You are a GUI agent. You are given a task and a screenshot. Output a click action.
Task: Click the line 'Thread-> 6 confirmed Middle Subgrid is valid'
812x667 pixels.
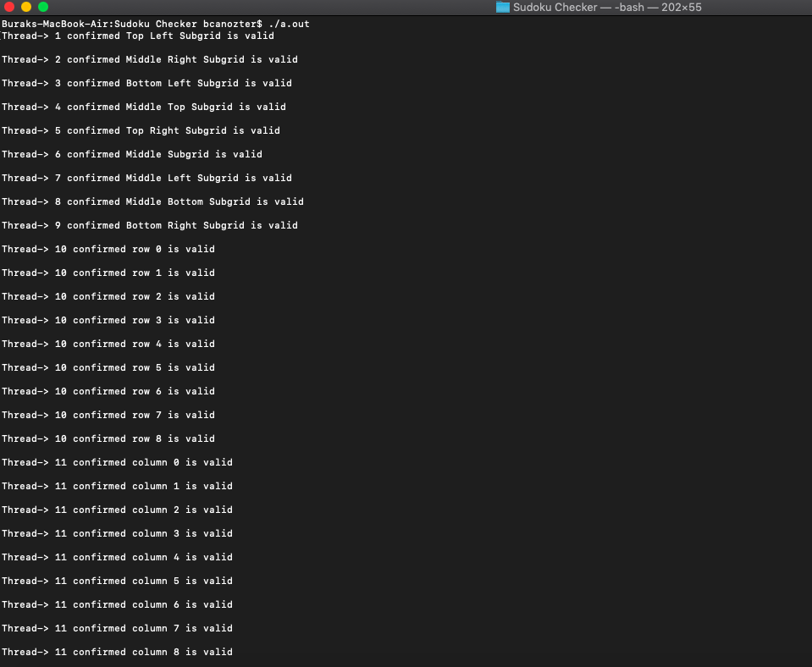coord(132,154)
